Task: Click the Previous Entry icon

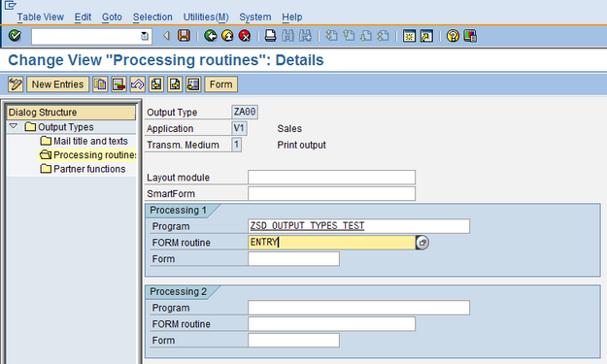Action: (156, 84)
